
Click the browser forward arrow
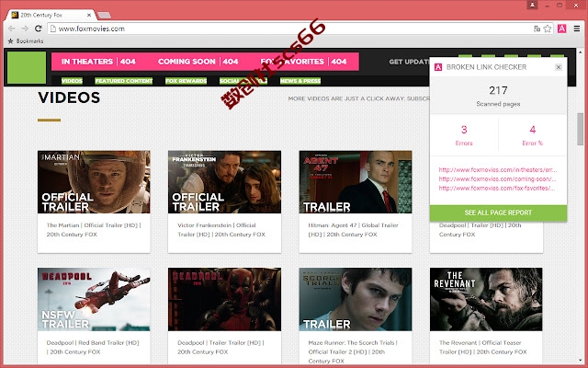click(25, 29)
